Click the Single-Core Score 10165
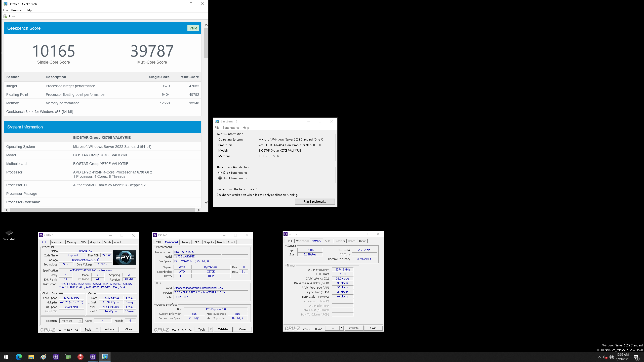644x362 pixels. coord(54,51)
